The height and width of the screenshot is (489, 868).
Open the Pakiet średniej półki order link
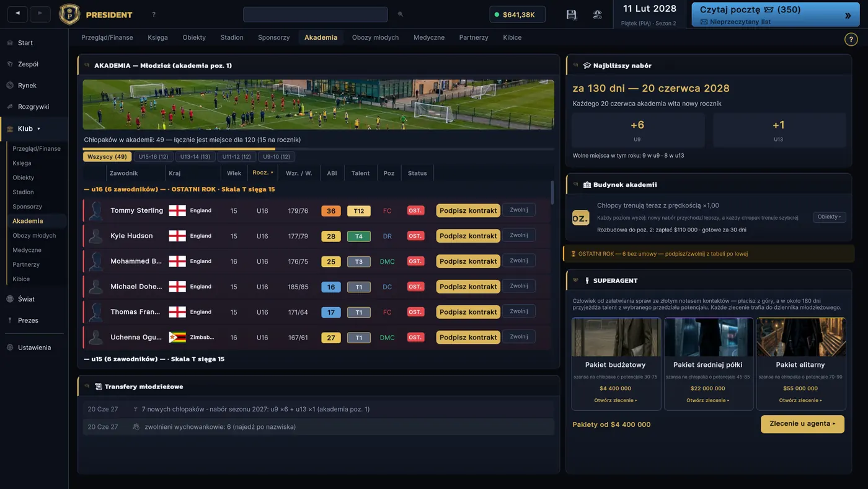[x=708, y=400]
